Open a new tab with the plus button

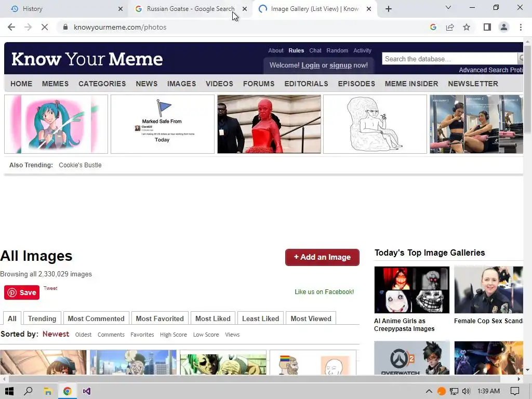(x=389, y=9)
